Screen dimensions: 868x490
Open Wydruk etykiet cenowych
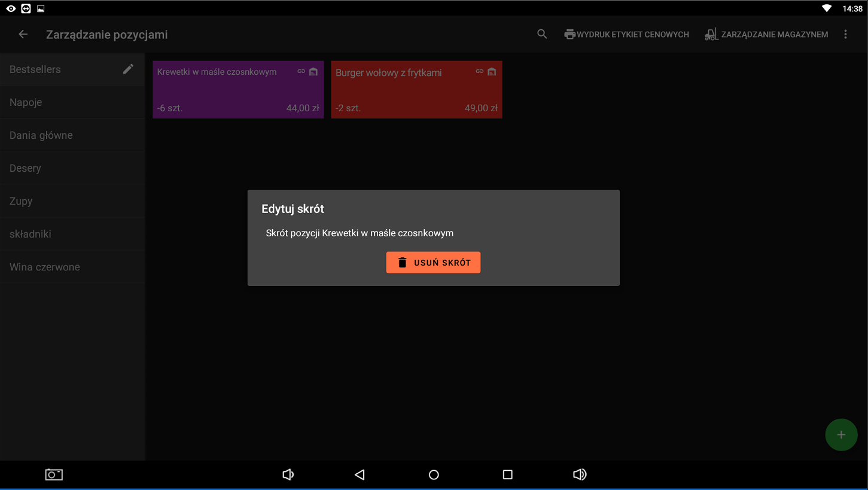pyautogui.click(x=626, y=35)
